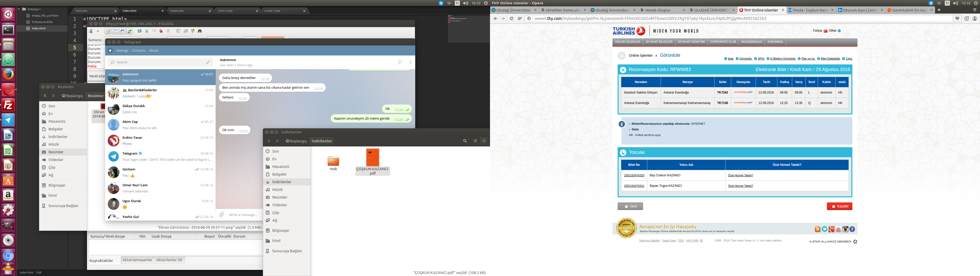
Task: Open ONLINE İŞLEMLER navigation menu
Action: pos(627,42)
